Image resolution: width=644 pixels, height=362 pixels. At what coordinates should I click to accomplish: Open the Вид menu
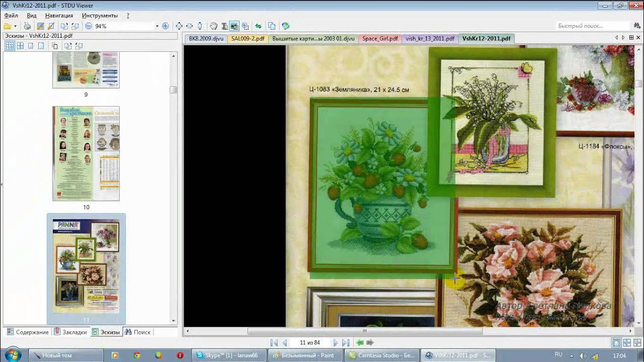pos(32,16)
